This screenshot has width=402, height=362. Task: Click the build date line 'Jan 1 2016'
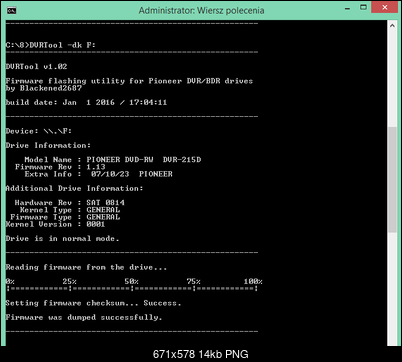pyautogui.click(x=86, y=102)
